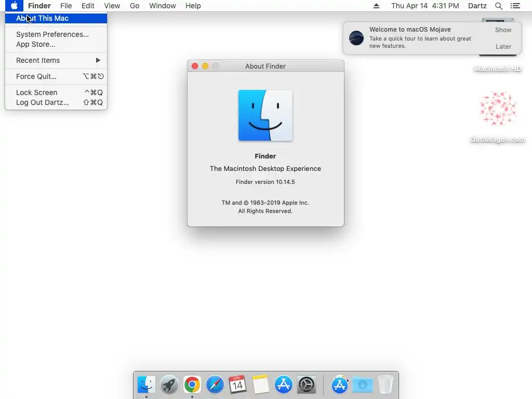Click the Apple logo menu
The height and width of the screenshot is (399, 532).
click(x=14, y=6)
